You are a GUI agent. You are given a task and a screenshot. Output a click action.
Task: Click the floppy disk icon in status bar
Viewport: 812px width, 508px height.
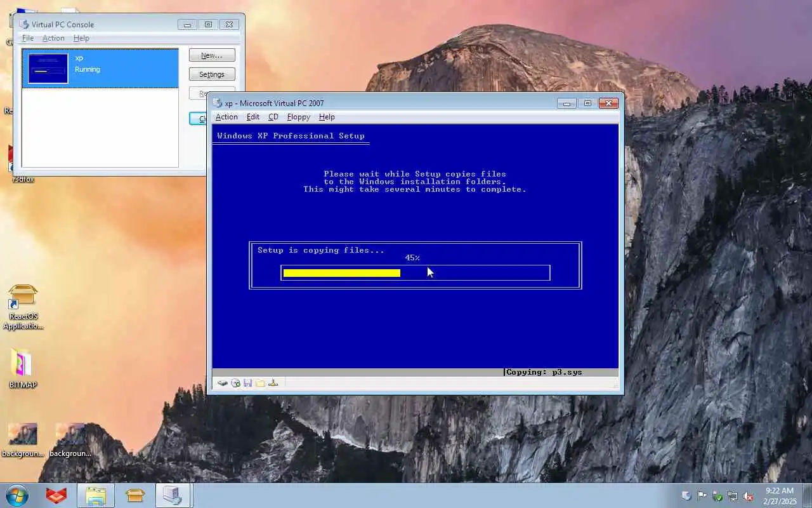[247, 383]
